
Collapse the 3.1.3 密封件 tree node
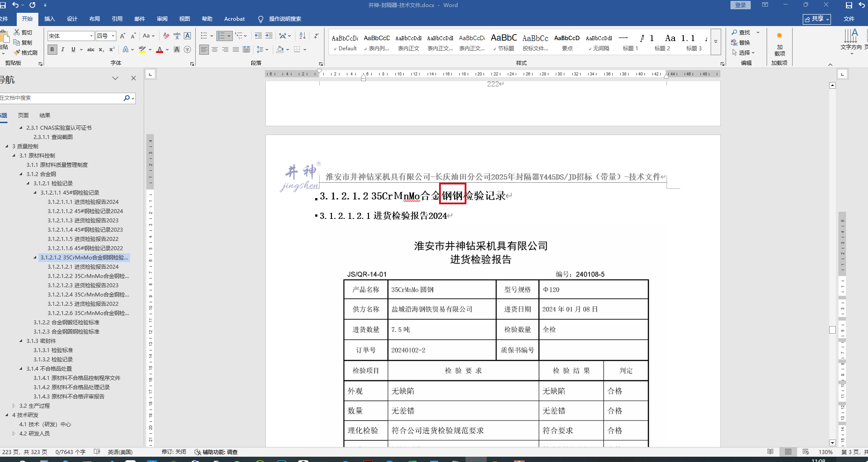(21, 341)
